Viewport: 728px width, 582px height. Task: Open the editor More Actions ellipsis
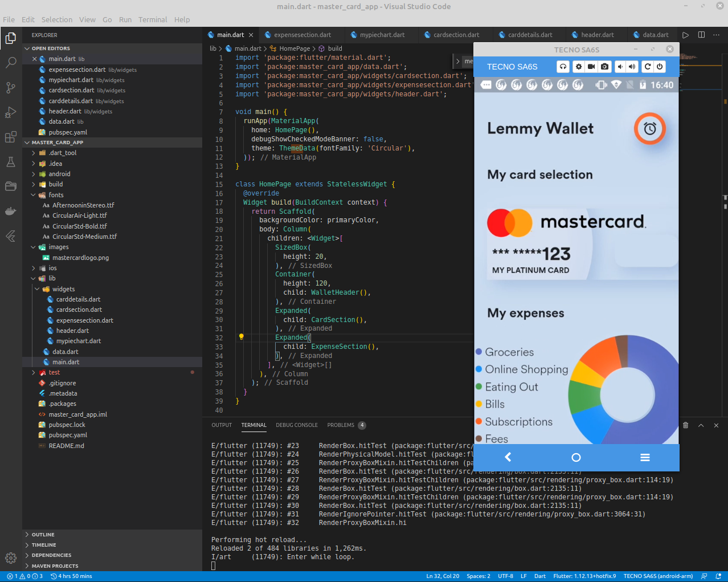717,35
